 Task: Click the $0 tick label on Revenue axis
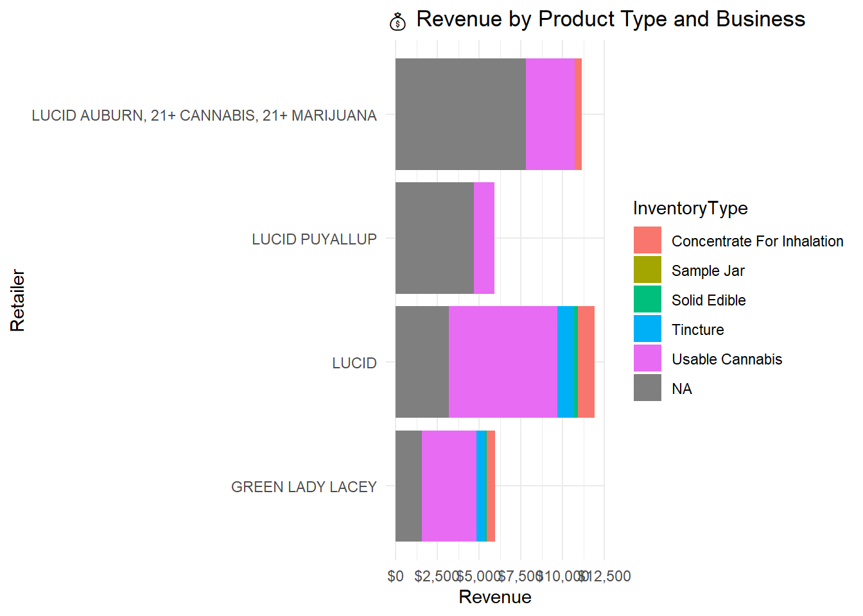[x=396, y=576]
